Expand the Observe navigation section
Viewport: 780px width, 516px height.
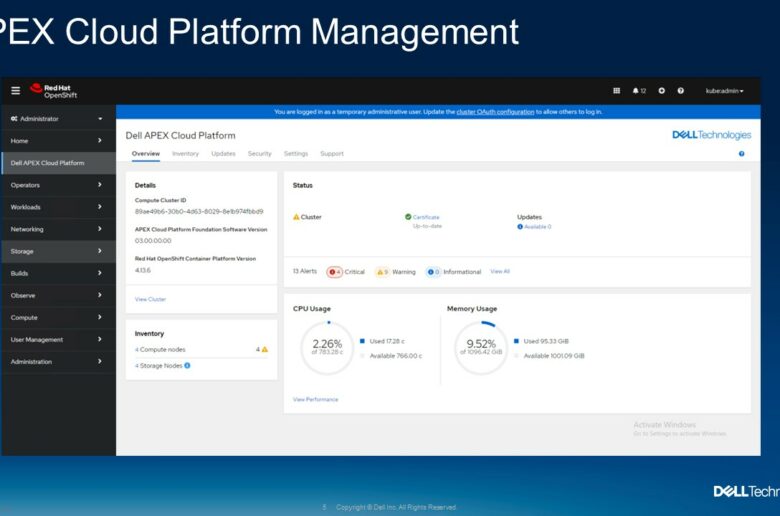pos(58,295)
